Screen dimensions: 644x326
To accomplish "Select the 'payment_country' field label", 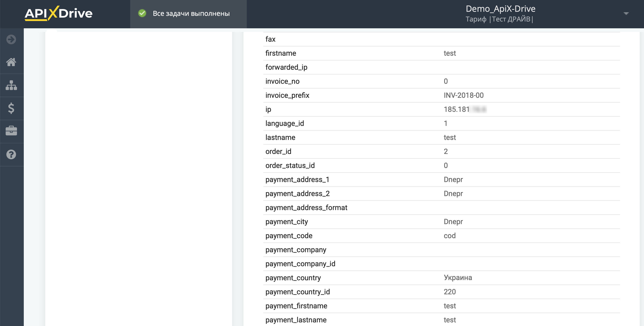I will click(293, 278).
